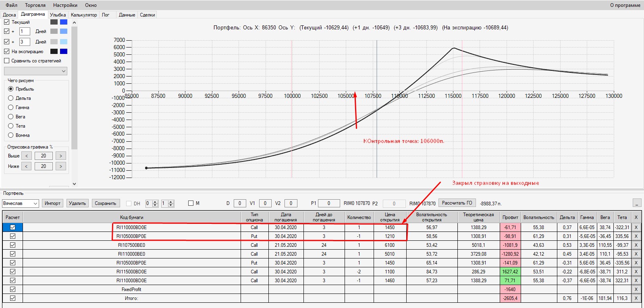
Task: Increase the Выше chart range with the right arrow
Action: point(61,156)
